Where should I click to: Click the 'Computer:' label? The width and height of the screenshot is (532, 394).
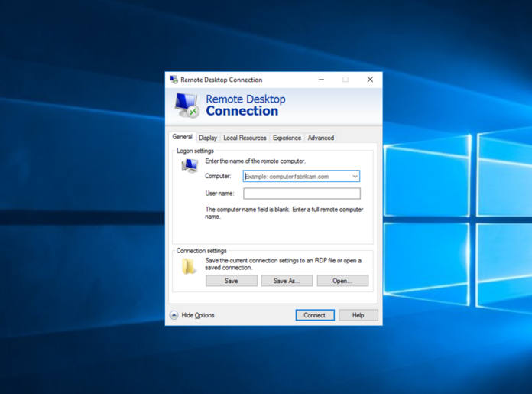click(218, 176)
